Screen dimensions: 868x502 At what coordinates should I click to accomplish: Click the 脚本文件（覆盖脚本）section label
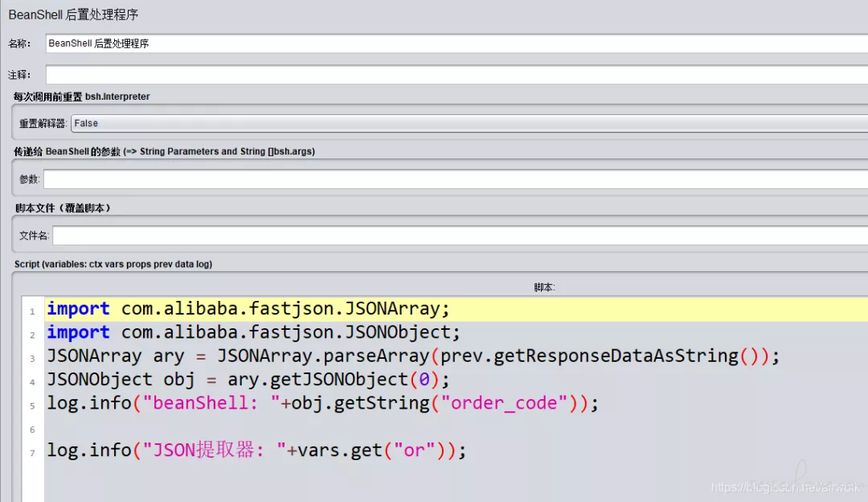[63, 208]
